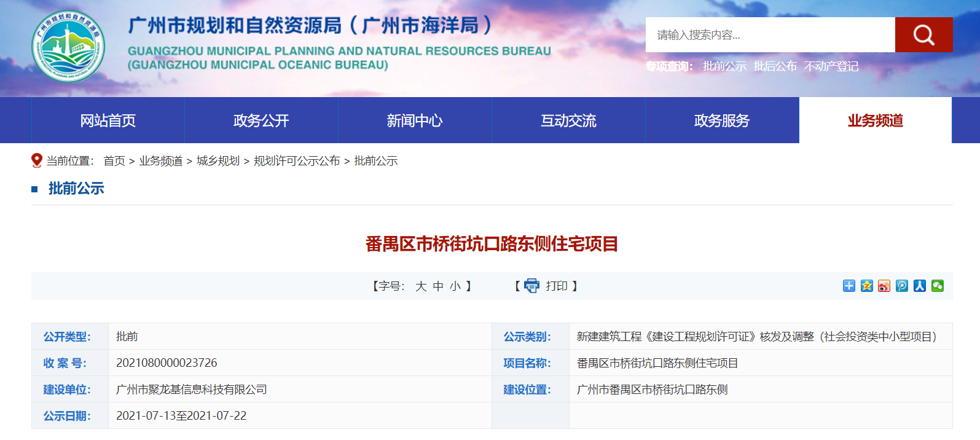Image resolution: width=980 pixels, height=440 pixels.
Task: Open more share options plus icon
Action: pos(849,286)
